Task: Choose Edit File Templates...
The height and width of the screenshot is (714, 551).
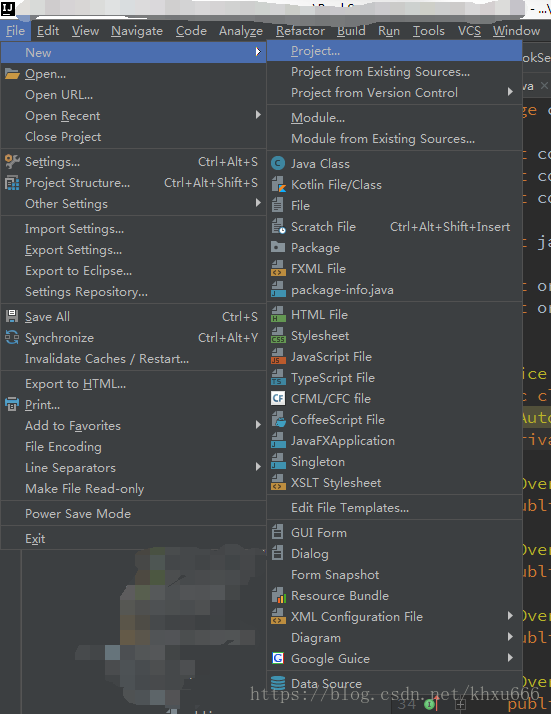Action: tap(394, 508)
